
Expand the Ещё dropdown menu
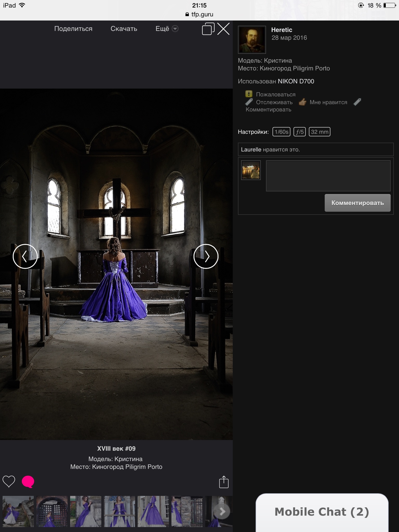coord(167,29)
